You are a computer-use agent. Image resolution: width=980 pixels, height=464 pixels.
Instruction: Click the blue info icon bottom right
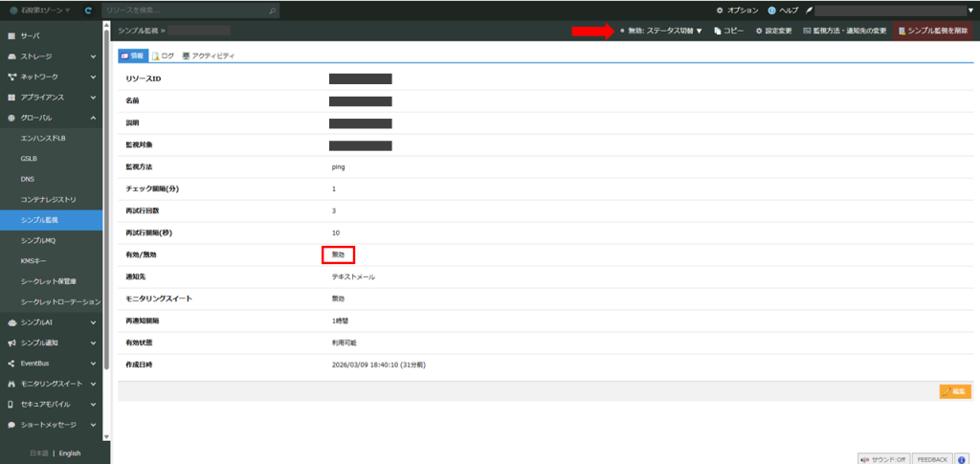coord(961,458)
